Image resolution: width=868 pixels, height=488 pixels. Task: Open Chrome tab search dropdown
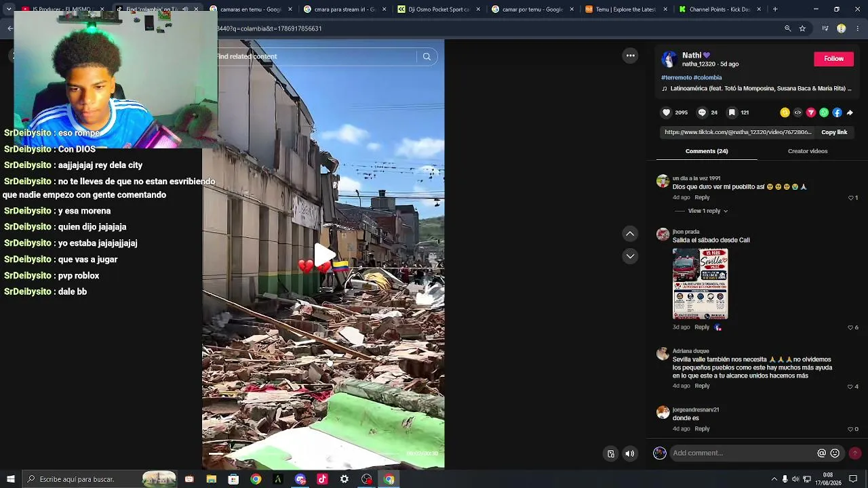click(x=9, y=9)
